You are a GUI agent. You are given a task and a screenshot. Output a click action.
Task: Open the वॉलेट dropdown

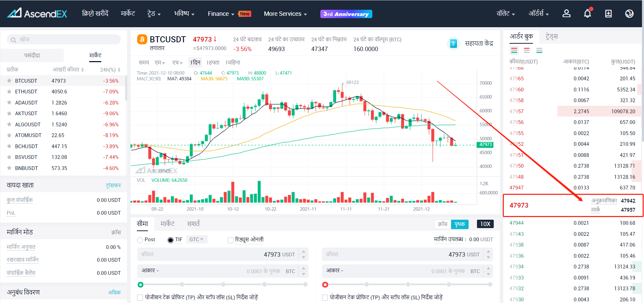506,13
